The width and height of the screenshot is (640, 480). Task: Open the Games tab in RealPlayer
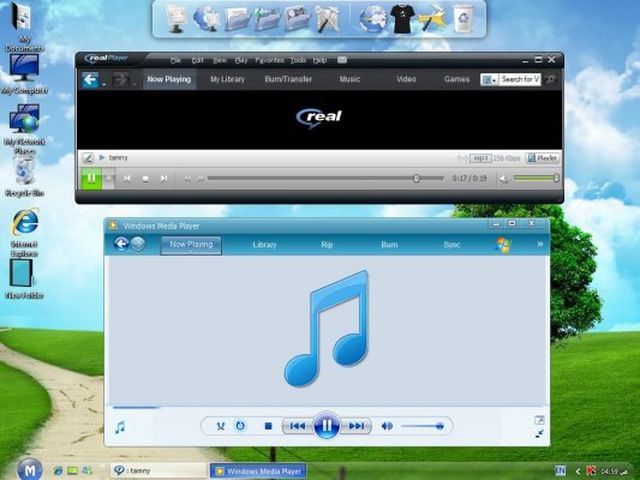point(457,79)
